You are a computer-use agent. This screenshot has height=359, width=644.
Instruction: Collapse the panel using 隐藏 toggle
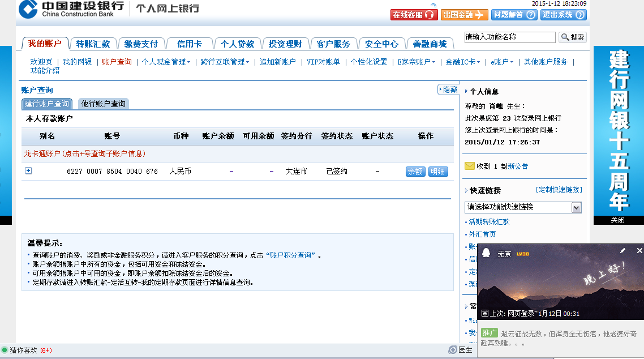coord(448,89)
